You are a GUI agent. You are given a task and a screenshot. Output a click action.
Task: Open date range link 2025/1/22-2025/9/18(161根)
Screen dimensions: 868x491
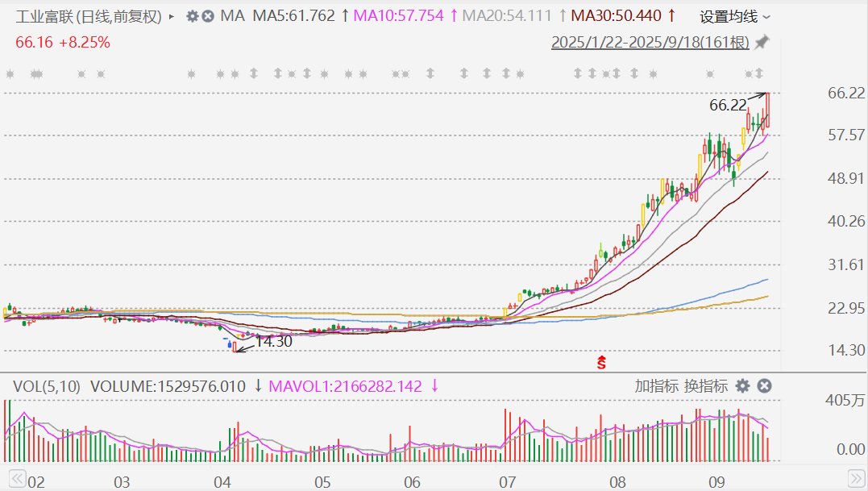click(650, 42)
